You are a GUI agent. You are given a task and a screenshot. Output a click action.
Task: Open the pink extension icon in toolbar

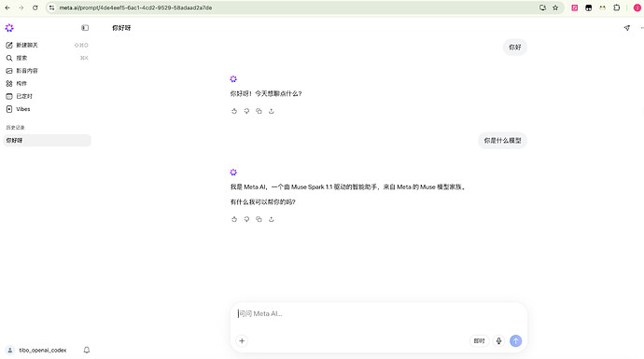click(575, 7)
